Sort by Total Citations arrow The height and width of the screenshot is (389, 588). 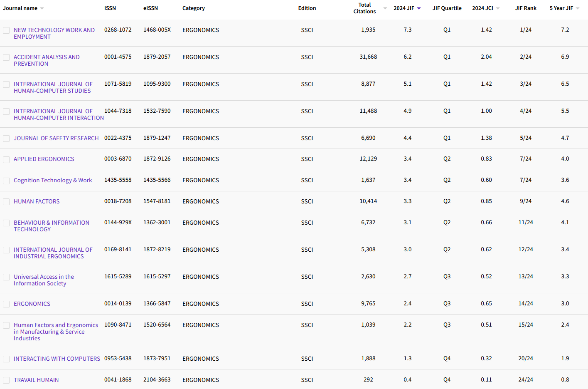385,8
